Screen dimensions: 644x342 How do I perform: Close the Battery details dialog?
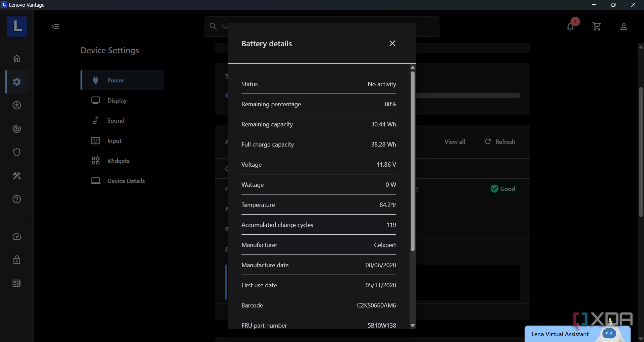392,43
